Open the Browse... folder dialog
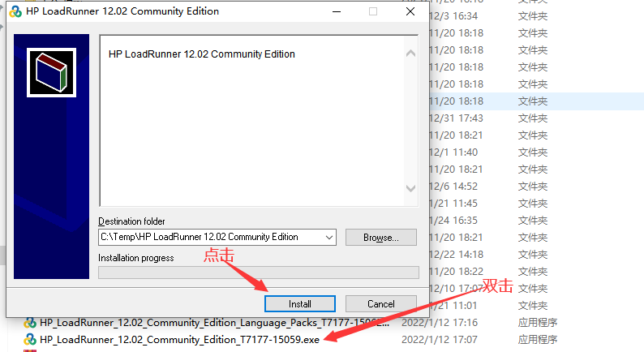Viewport: 644px width, 352px height. click(380, 238)
